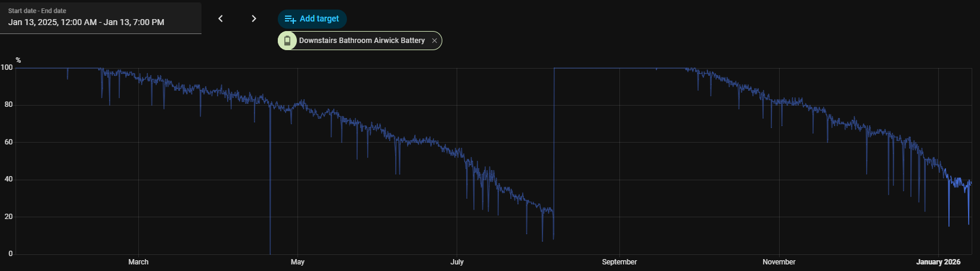Click the March label on the time axis
This screenshot has height=271, width=980.
(138, 262)
